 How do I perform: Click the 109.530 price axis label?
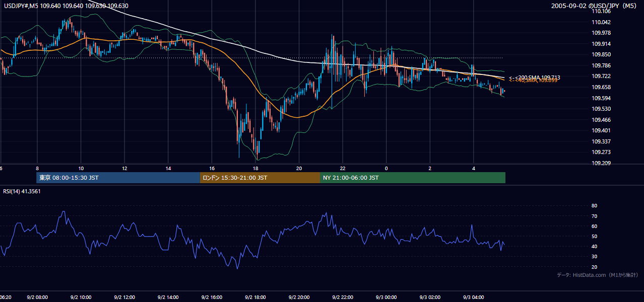pos(602,109)
